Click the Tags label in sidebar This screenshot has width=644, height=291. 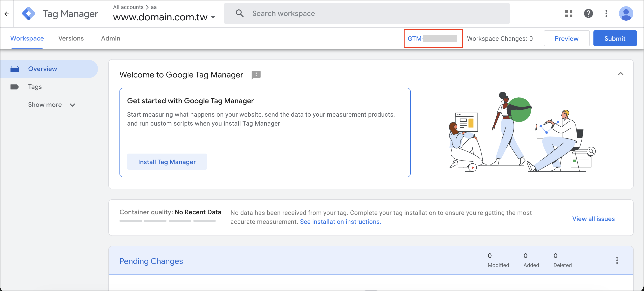(x=35, y=87)
